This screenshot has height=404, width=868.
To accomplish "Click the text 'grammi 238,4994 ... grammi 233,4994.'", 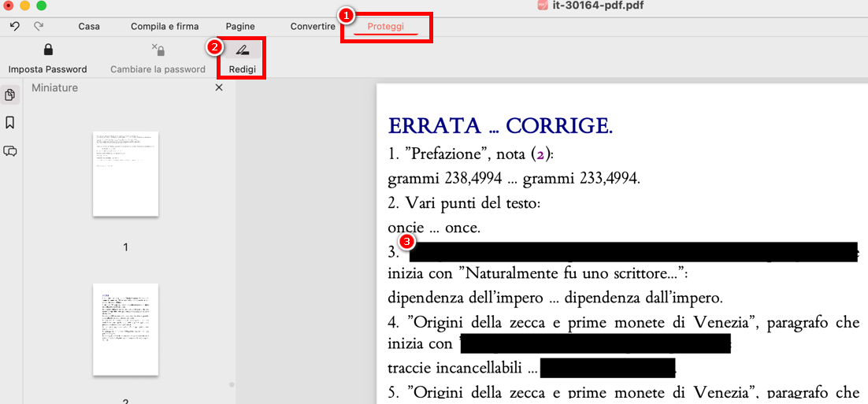I will pyautogui.click(x=514, y=179).
